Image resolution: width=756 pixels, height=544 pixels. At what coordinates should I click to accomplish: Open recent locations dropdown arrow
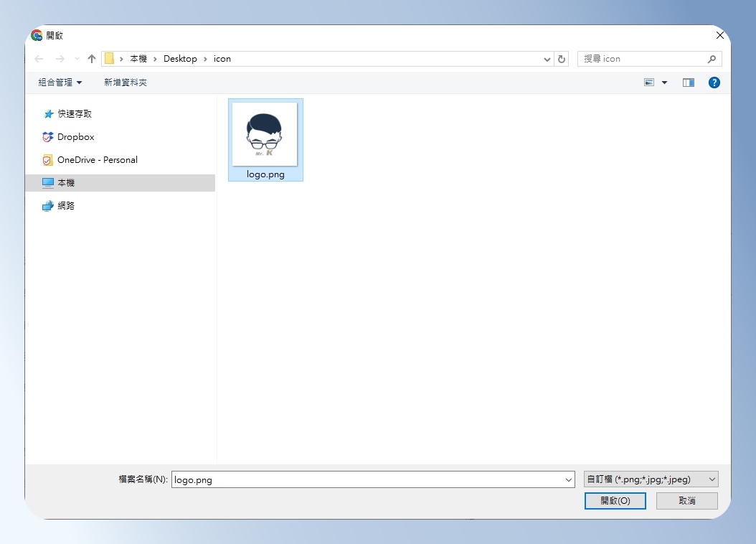[77, 59]
